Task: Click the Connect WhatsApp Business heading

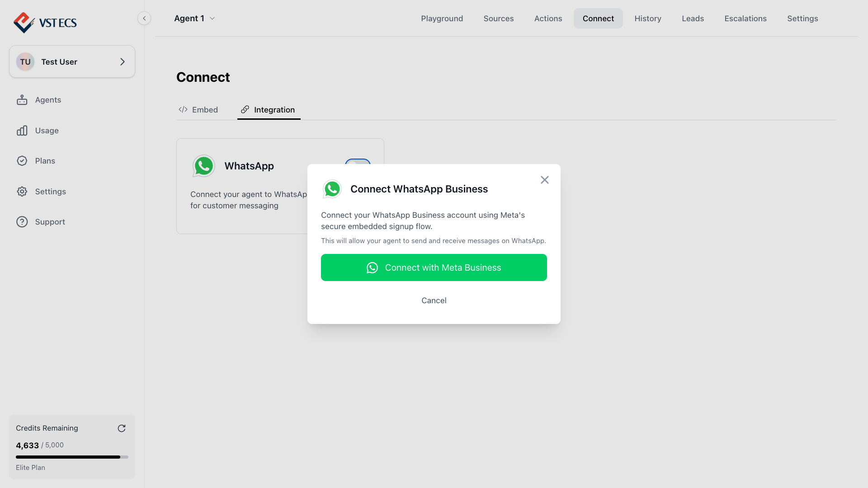Action: 419,189
